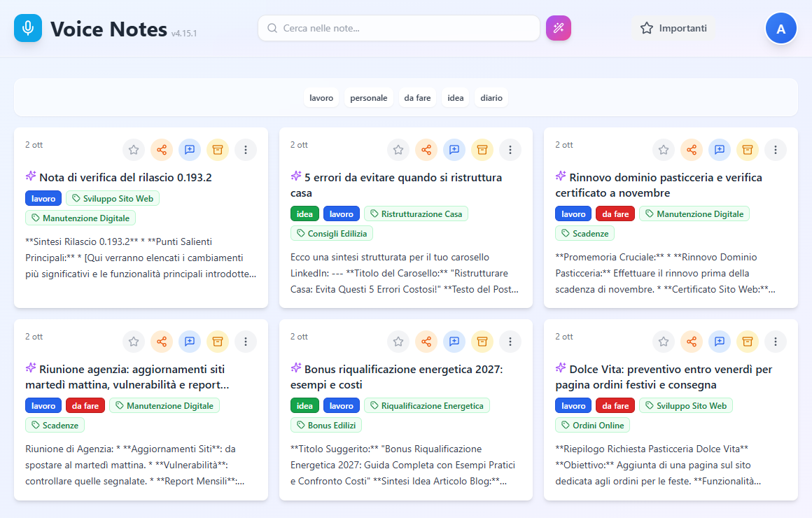Open the user avatar A menu
Screen dimensions: 812x518
click(781, 29)
